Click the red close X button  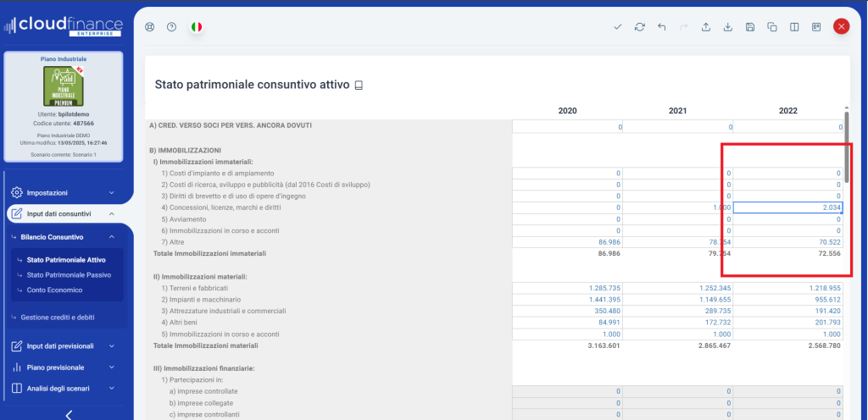842,27
